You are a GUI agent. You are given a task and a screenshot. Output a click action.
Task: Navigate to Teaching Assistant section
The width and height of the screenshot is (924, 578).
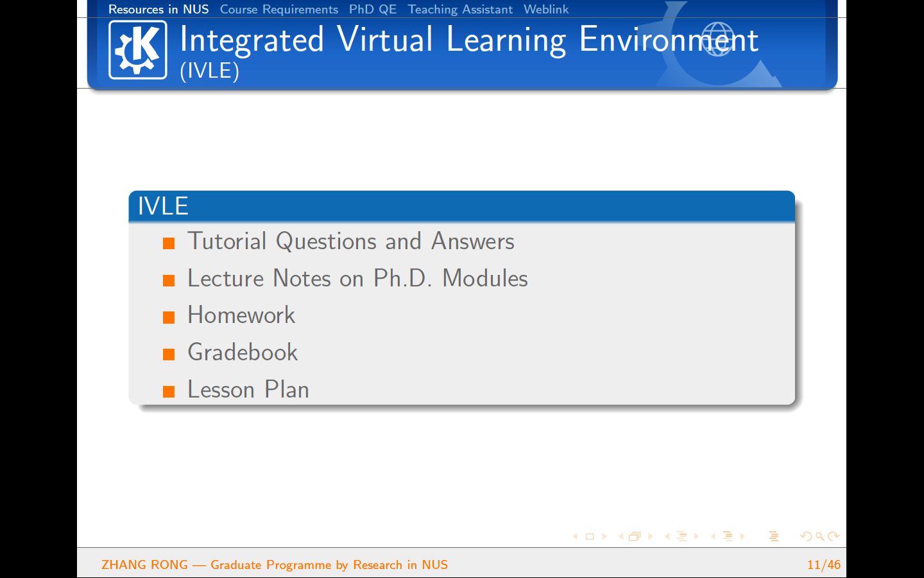point(460,10)
